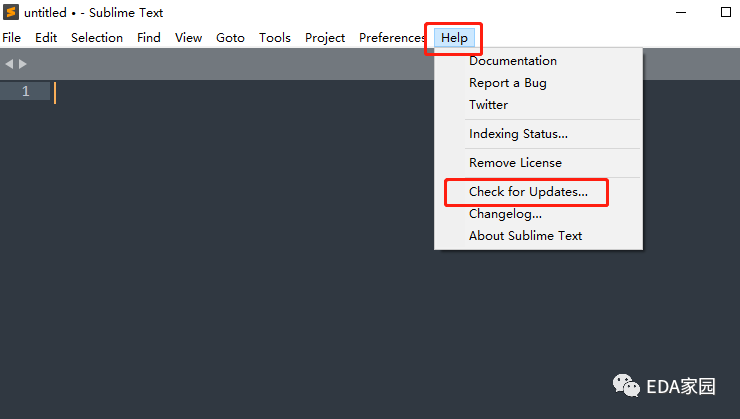This screenshot has width=740, height=419.
Task: Close the open Help menu
Action: click(454, 38)
